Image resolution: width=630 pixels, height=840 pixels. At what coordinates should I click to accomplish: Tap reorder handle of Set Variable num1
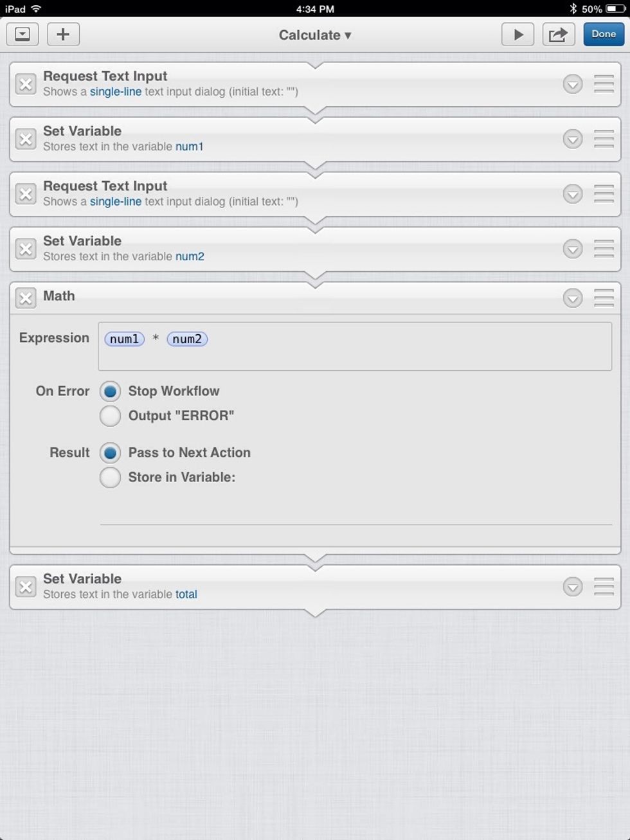pyautogui.click(x=604, y=139)
